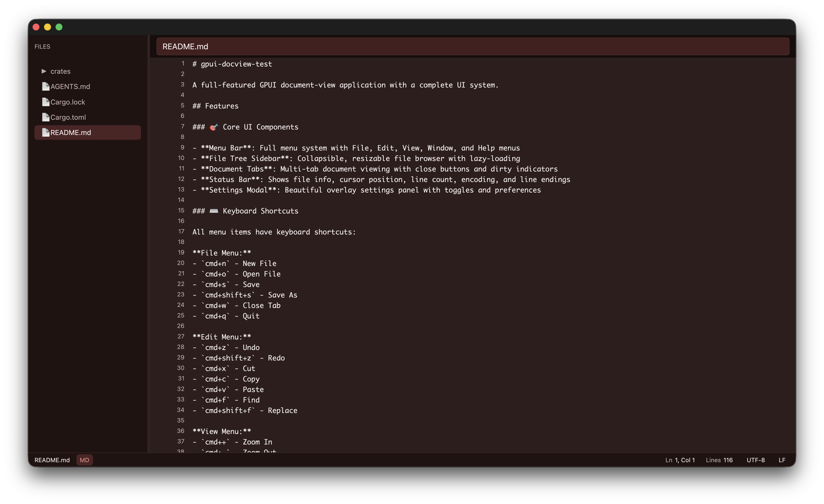Click README.md in the status bar
Image resolution: width=824 pixels, height=504 pixels.
click(x=52, y=460)
